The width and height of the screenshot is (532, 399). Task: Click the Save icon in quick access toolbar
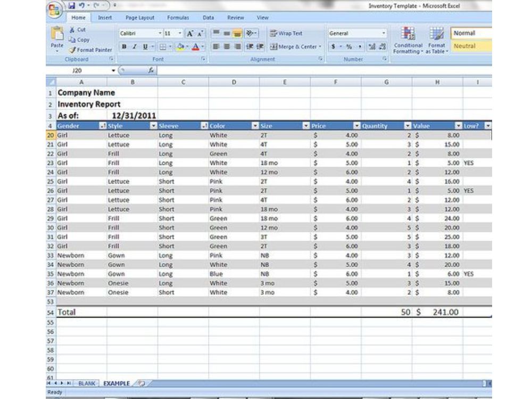pyautogui.click(x=72, y=5)
